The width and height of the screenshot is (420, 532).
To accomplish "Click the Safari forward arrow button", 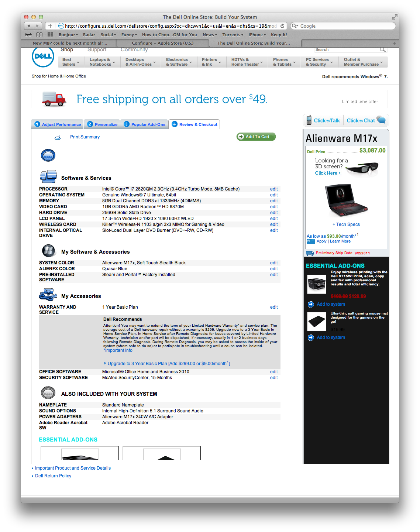I will 37,26.
